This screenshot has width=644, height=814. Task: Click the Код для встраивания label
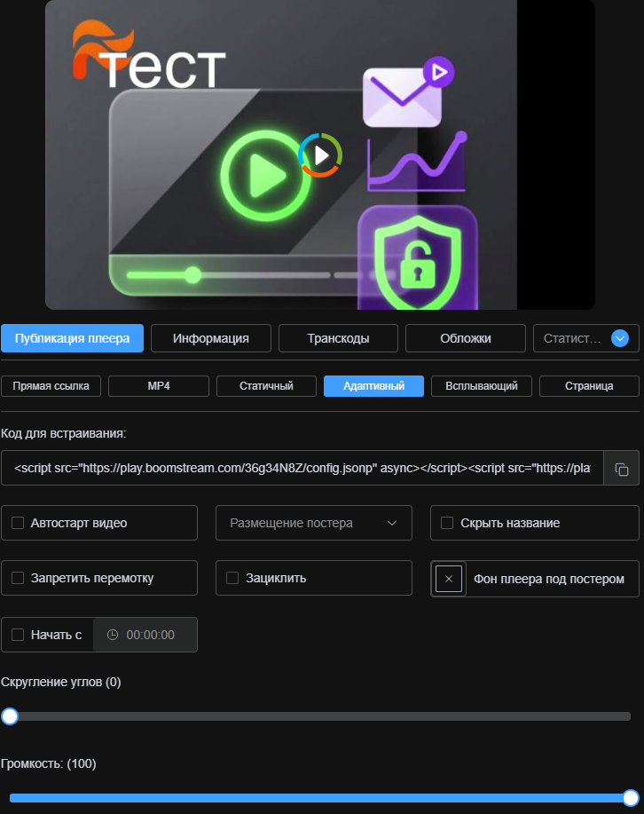click(x=63, y=433)
